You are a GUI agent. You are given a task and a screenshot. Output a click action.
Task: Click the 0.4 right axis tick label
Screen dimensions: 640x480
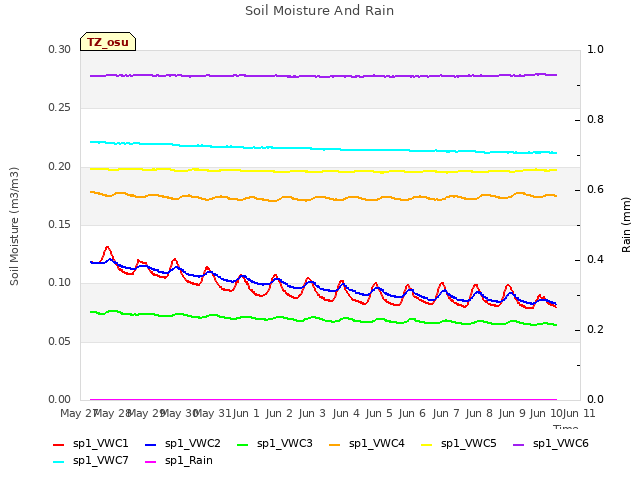pos(595,259)
